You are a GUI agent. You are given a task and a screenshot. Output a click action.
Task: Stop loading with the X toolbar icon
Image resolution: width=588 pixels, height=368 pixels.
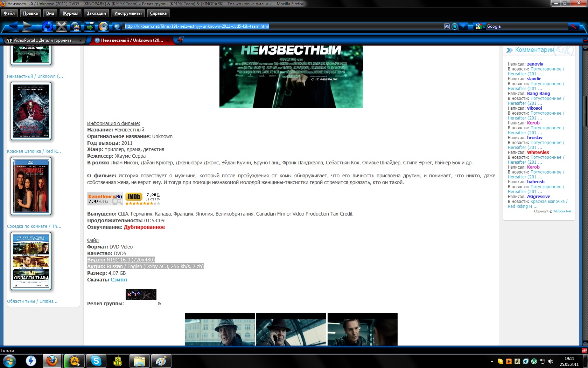pos(62,26)
